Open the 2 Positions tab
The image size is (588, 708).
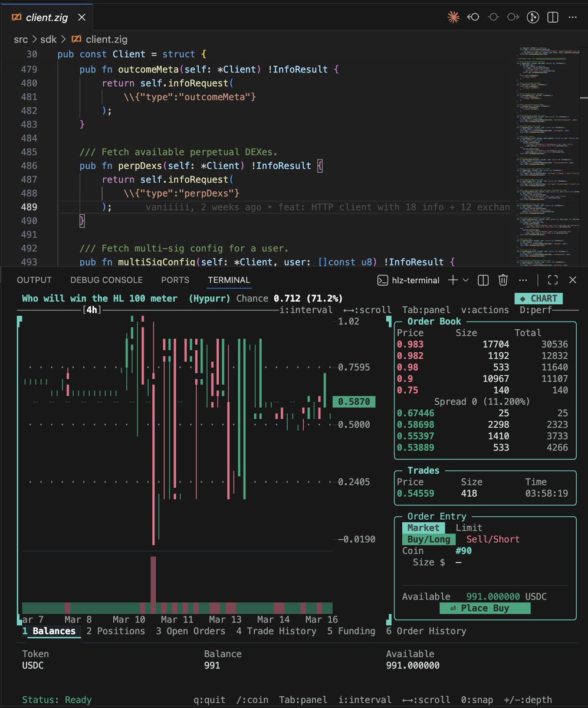tap(116, 631)
